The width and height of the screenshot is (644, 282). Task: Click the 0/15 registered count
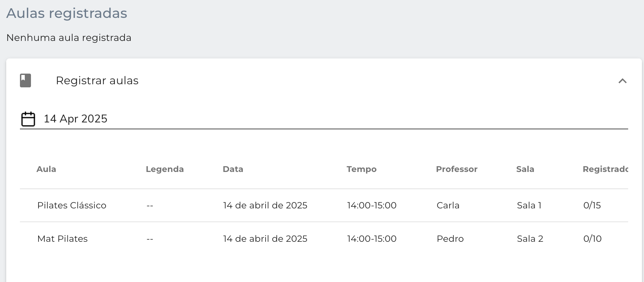pos(592,205)
